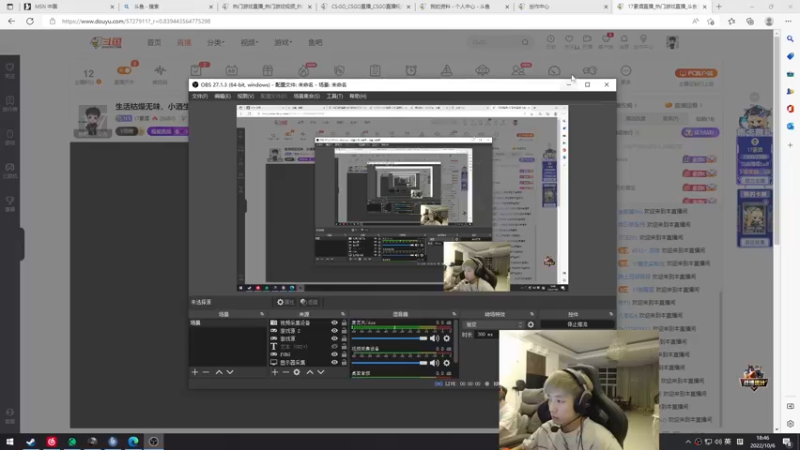Click the search magnifier icon in Douyu search box
This screenshot has height=450, width=800.
click(525, 42)
